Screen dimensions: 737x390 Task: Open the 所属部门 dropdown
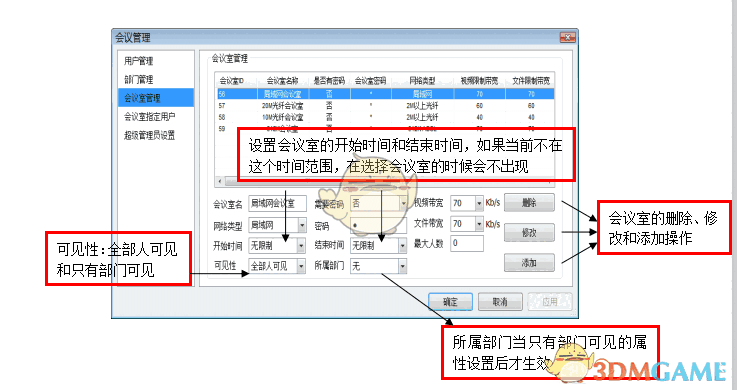pyautogui.click(x=403, y=266)
